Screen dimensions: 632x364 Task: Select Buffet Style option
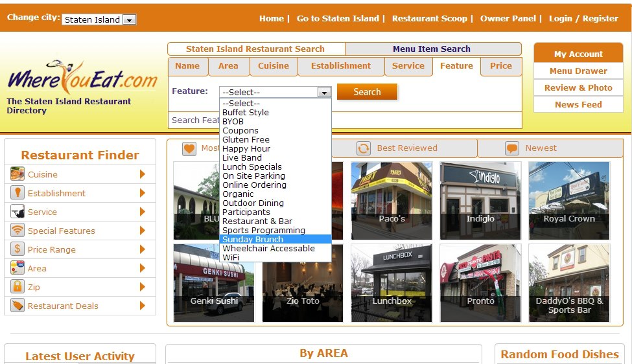click(x=275, y=112)
